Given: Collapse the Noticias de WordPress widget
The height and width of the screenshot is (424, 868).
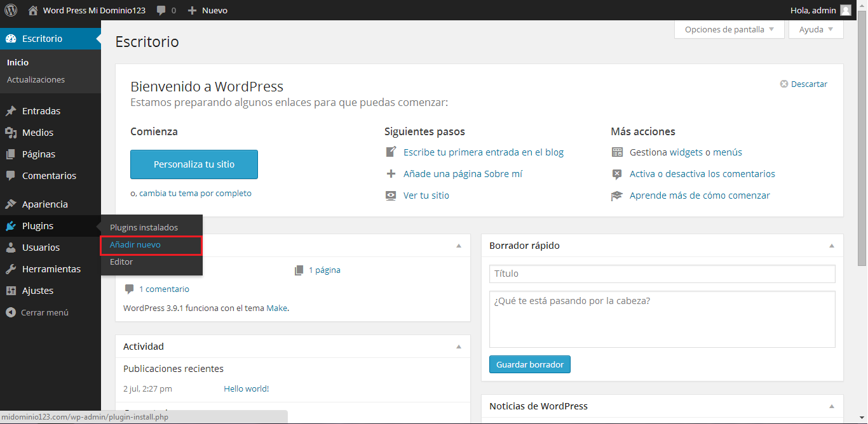Looking at the screenshot, I should click(832, 406).
